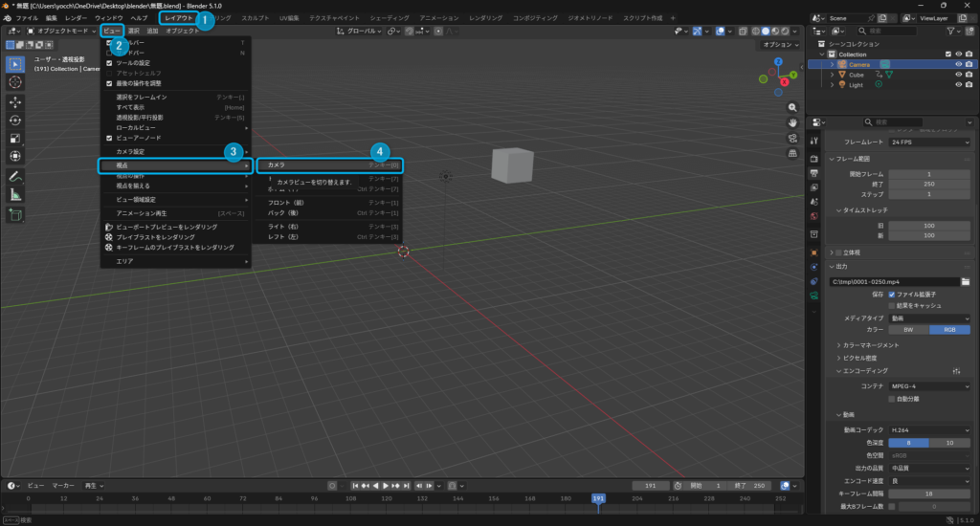Switch to the シェーディング workspace tab
This screenshot has width=980, height=526.
389,18
